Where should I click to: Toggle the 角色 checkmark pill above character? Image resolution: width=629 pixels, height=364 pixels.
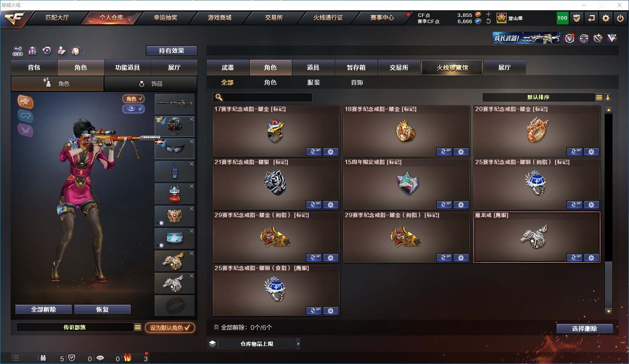(133, 99)
